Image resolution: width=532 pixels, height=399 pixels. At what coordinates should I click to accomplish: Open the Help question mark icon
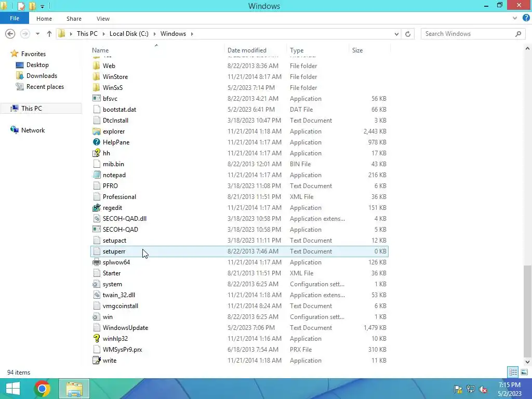click(x=526, y=18)
